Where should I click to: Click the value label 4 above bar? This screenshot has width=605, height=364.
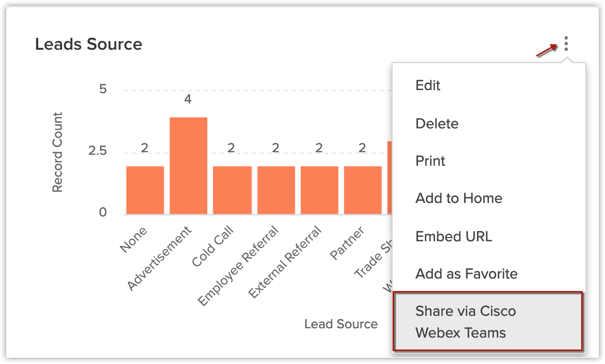(188, 99)
